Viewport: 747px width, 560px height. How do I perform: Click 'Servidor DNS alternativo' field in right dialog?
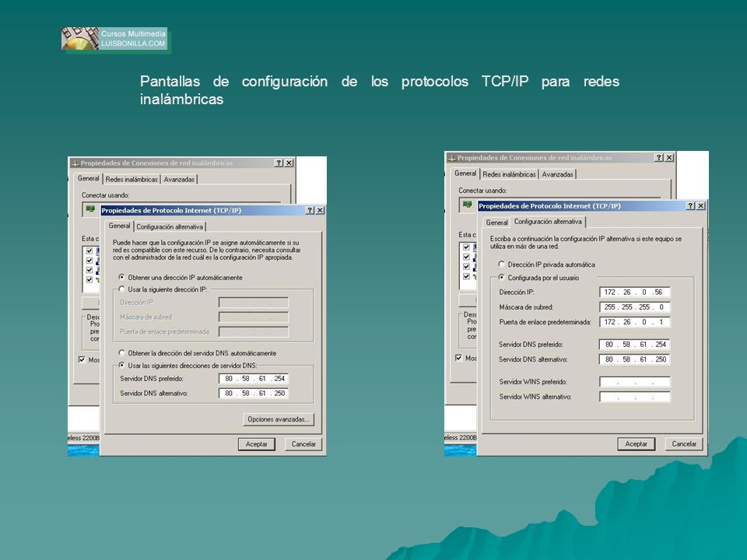click(635, 359)
